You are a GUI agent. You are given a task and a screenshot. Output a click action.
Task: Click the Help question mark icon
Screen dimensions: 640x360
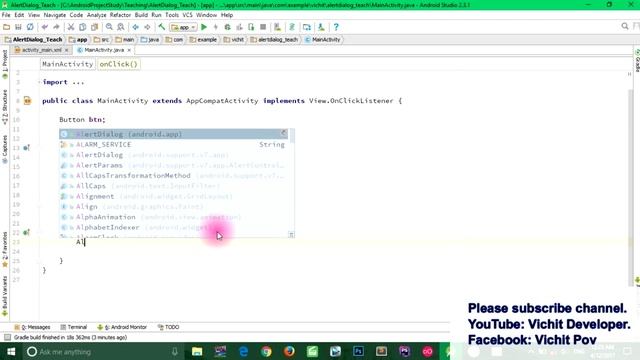click(x=336, y=27)
